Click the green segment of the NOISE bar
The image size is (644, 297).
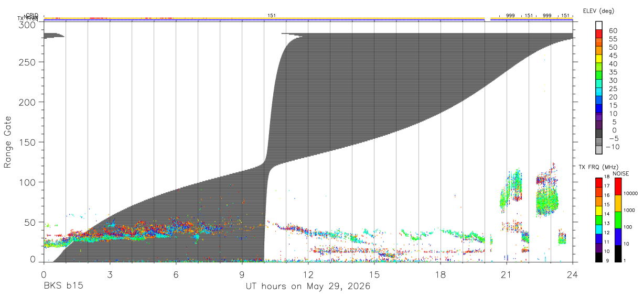click(x=618, y=220)
